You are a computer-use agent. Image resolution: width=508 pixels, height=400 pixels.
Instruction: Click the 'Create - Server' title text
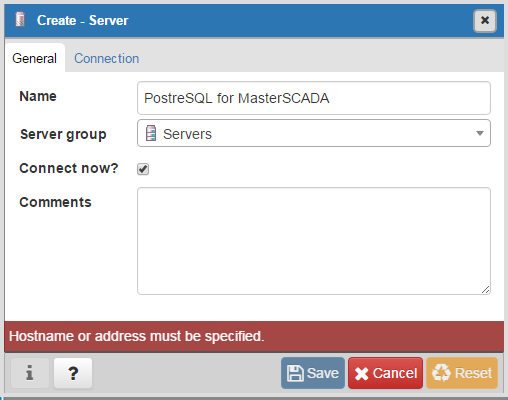click(82, 20)
